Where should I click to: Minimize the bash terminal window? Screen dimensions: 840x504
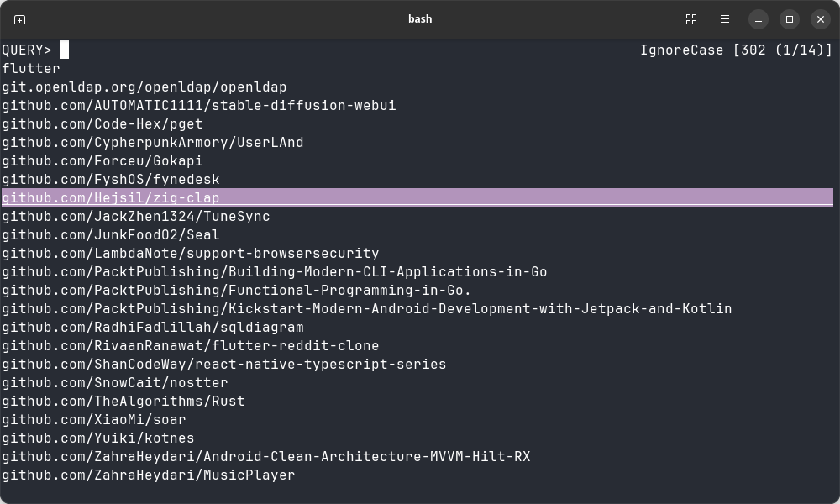[758, 19]
